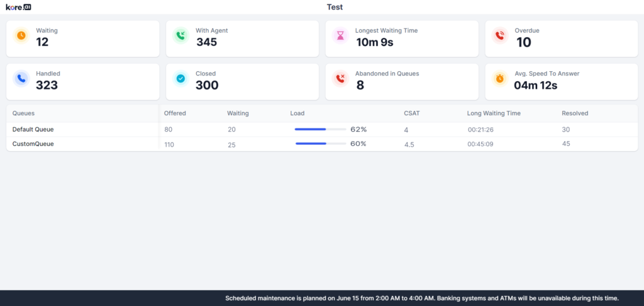Click the Closed checkmark icon

click(181, 79)
